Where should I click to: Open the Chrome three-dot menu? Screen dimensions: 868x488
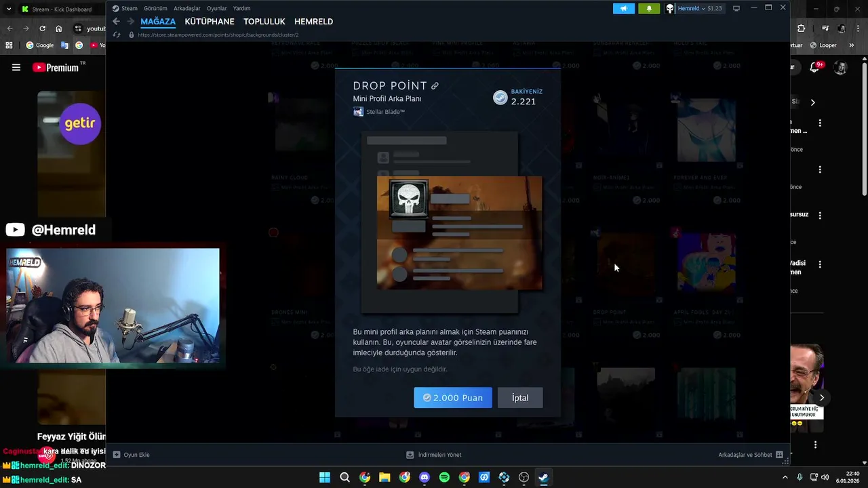859,28
